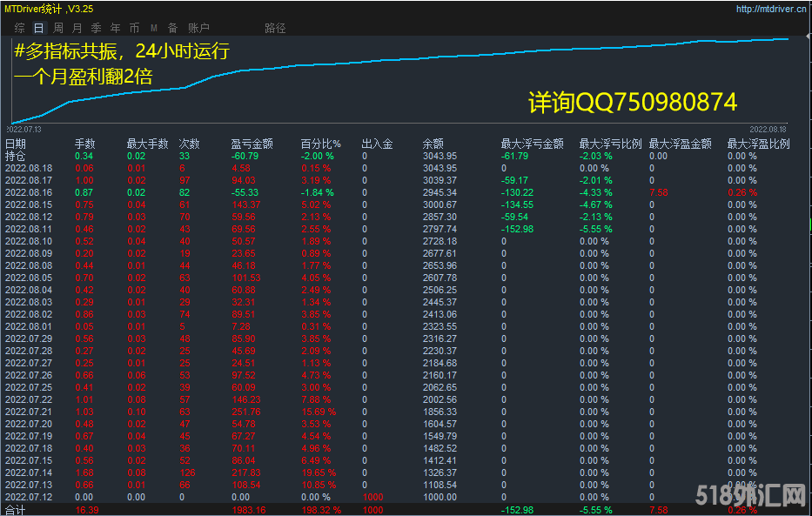This screenshot has width=812, height=516.
Task: Switch to the 综 (overview) tab
Action: coord(20,28)
